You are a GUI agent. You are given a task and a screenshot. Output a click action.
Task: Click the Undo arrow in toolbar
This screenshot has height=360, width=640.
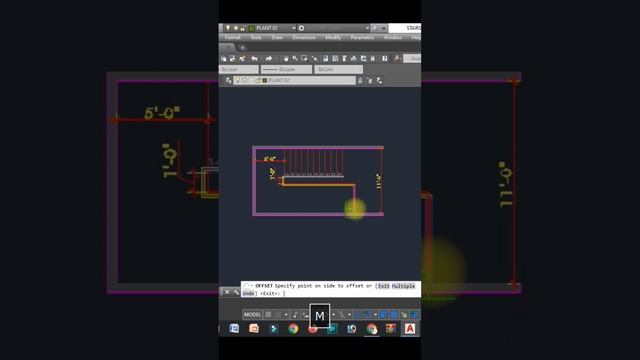coord(254,59)
